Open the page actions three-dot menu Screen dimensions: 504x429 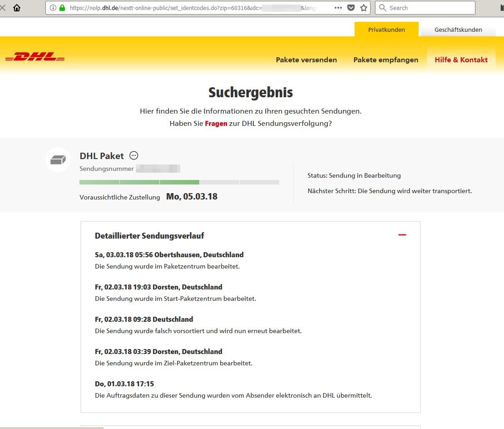(338, 8)
